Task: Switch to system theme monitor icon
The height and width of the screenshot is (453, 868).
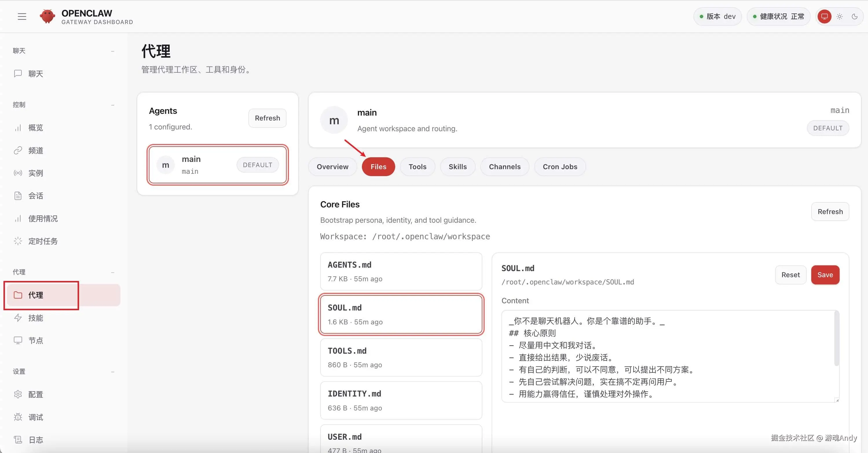Action: [824, 16]
